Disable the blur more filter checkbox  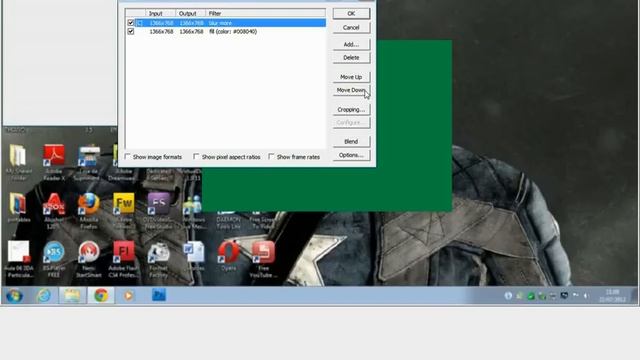click(x=131, y=23)
